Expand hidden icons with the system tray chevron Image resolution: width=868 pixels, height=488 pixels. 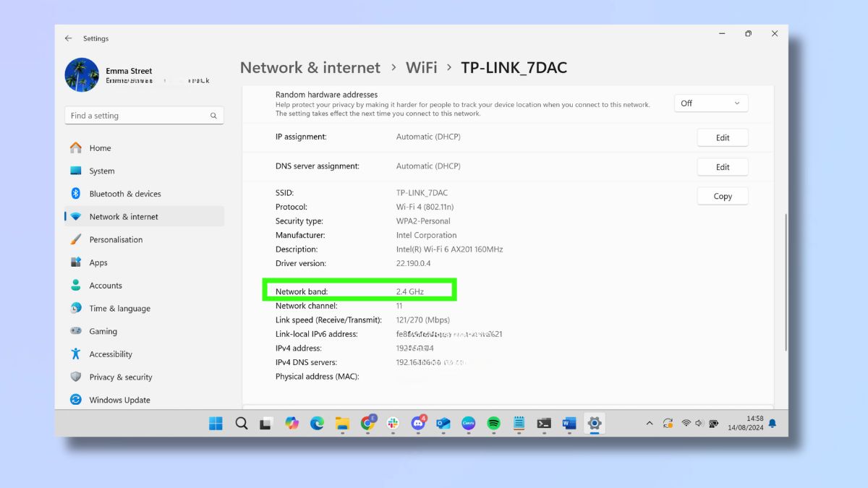tap(650, 424)
